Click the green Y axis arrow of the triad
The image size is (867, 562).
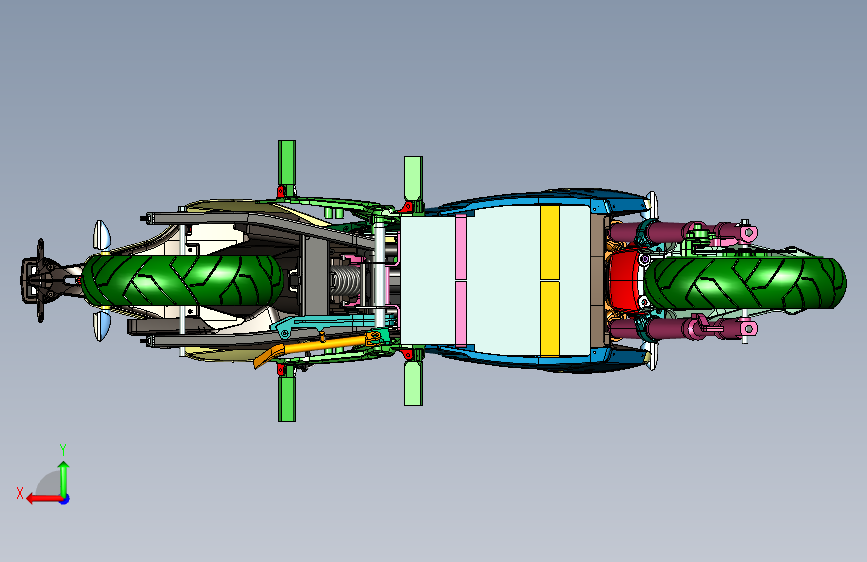coord(64,480)
